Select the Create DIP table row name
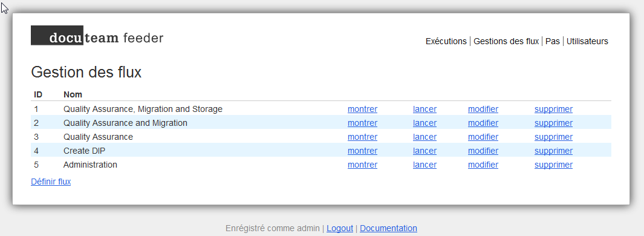 point(84,151)
